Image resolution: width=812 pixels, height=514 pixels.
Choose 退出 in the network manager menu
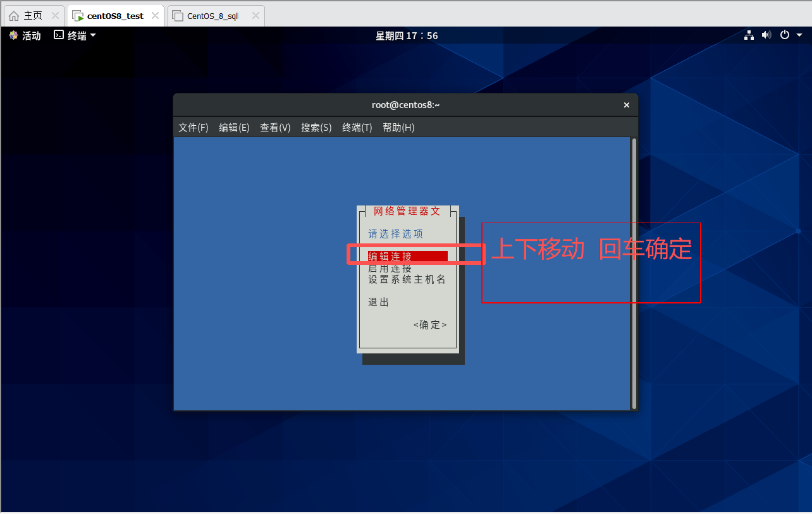(x=378, y=302)
